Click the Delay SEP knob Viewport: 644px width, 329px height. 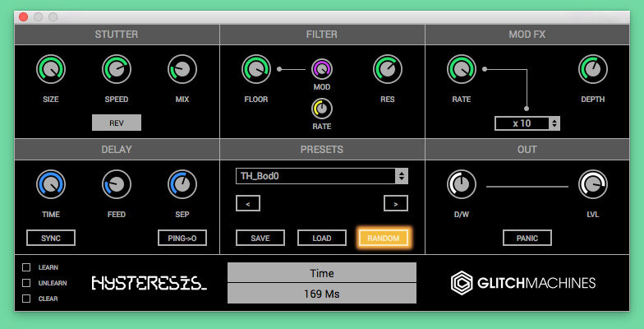[182, 184]
